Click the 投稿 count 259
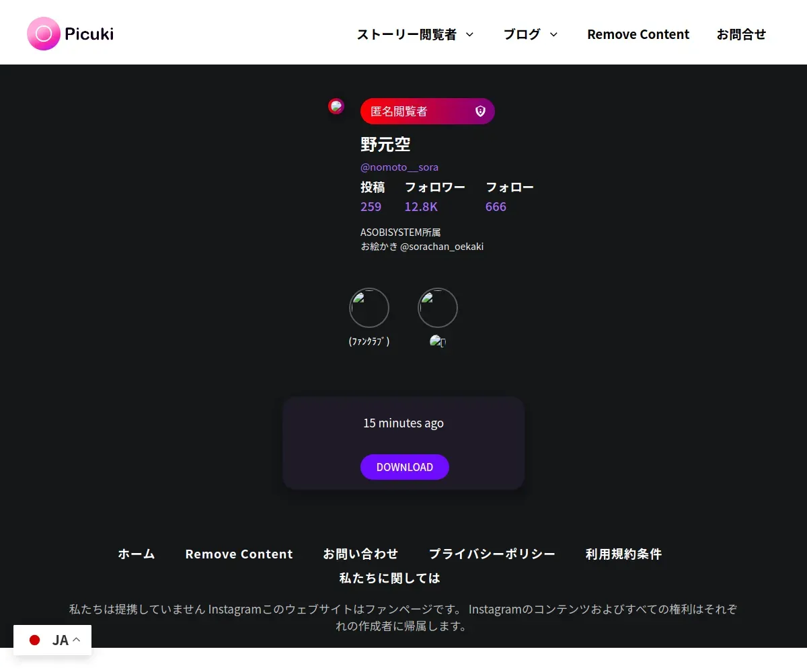Image resolution: width=807 pixels, height=672 pixels. coord(371,206)
